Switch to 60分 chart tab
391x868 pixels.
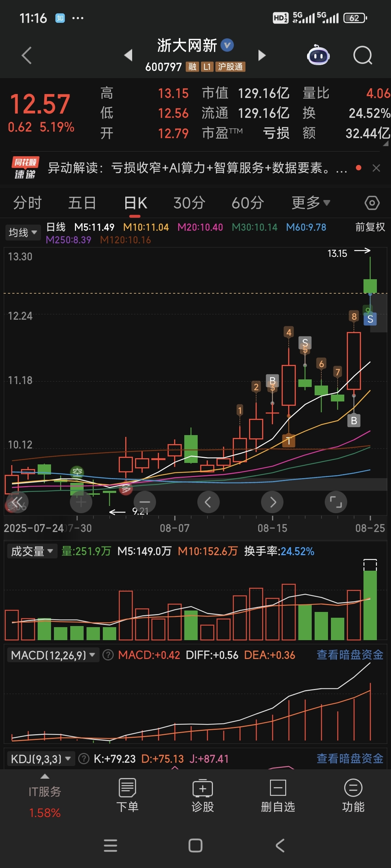(x=248, y=203)
